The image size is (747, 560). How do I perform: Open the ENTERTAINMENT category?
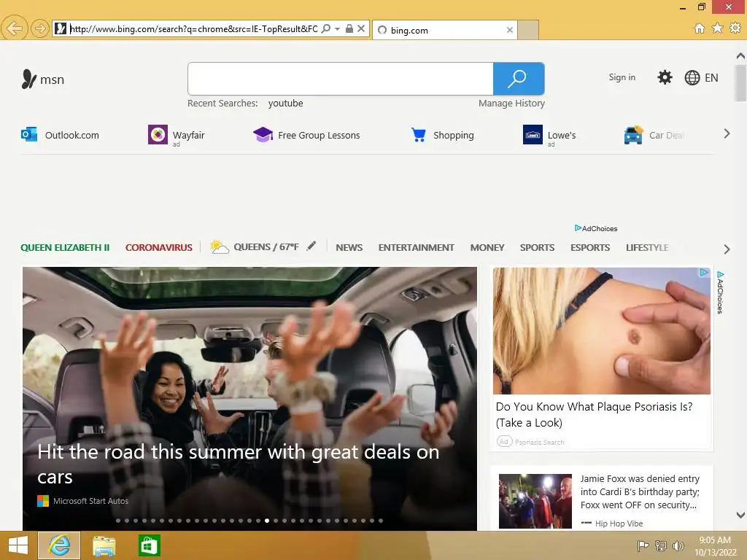point(416,248)
